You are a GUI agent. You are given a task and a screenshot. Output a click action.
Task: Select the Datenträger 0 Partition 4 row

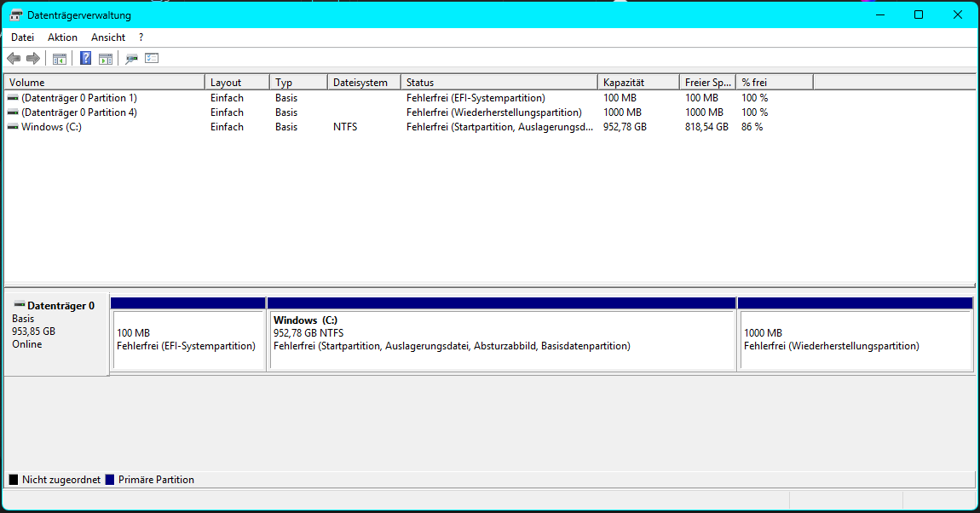click(x=102, y=112)
